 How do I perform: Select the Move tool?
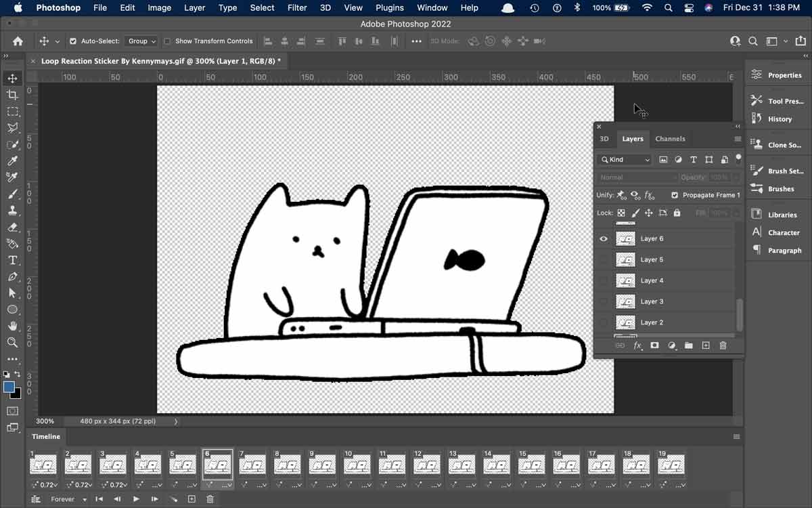click(x=12, y=79)
